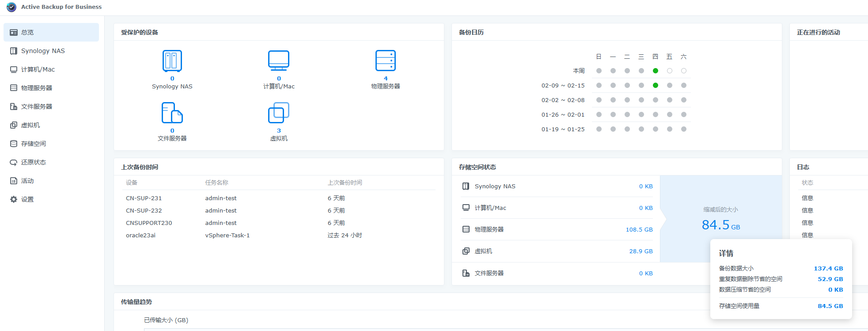This screenshot has height=331, width=868.
Task: Click the first 信息 entry in 日志
Action: (807, 198)
